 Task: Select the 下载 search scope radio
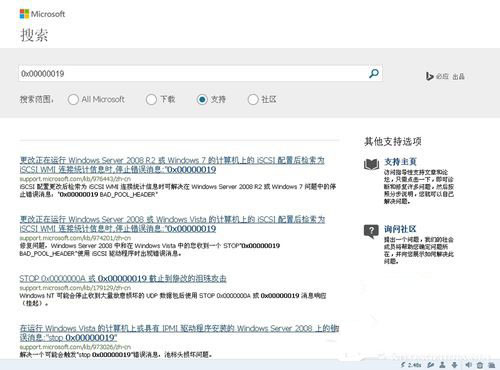[151, 99]
